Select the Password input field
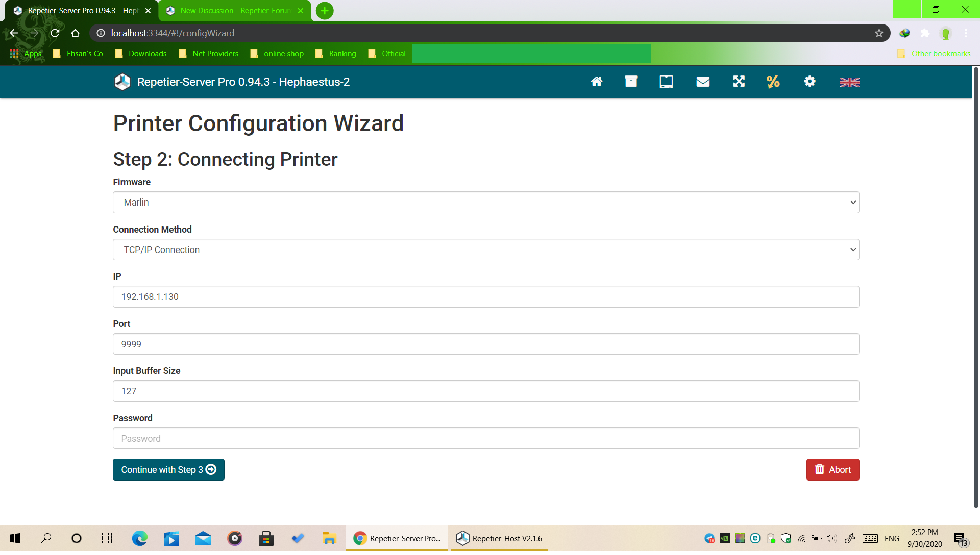The image size is (980, 555). tap(486, 438)
